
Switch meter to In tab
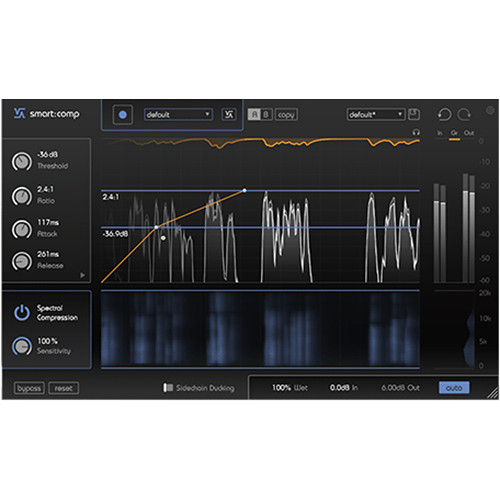[x=440, y=133]
